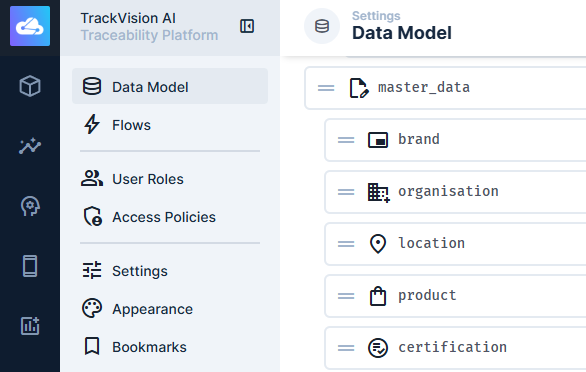The image size is (586, 372).
Task: Open the certification collection
Action: point(456,348)
